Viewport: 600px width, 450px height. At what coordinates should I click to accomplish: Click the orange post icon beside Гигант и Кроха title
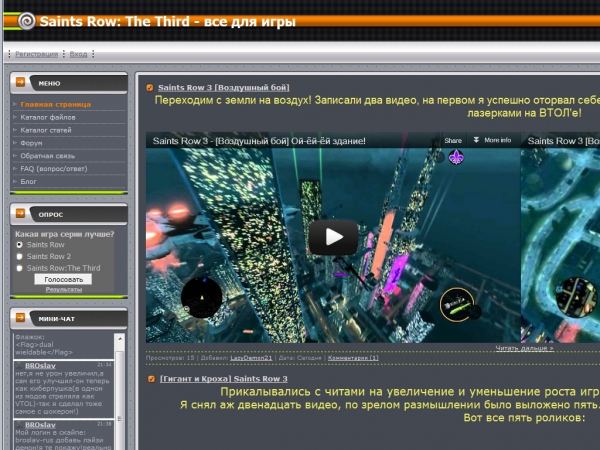(x=152, y=379)
